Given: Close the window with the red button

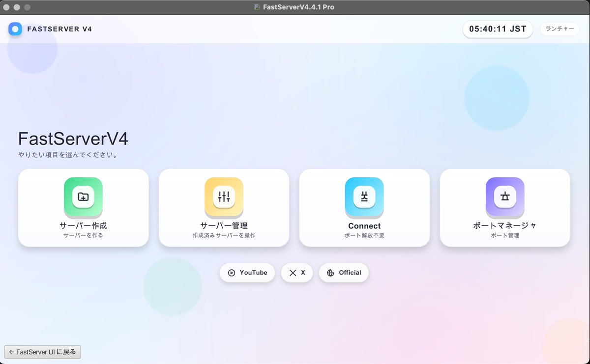Looking at the screenshot, I should [x=7, y=7].
